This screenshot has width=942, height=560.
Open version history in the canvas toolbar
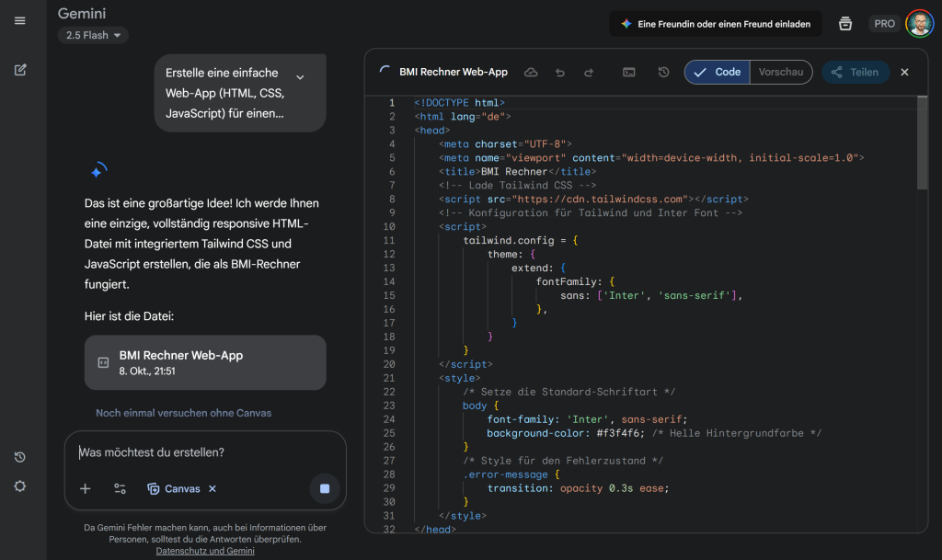point(663,72)
